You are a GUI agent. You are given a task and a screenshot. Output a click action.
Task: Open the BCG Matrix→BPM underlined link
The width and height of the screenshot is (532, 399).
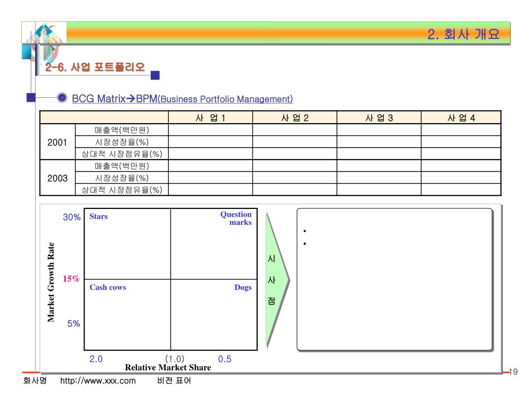click(x=182, y=99)
